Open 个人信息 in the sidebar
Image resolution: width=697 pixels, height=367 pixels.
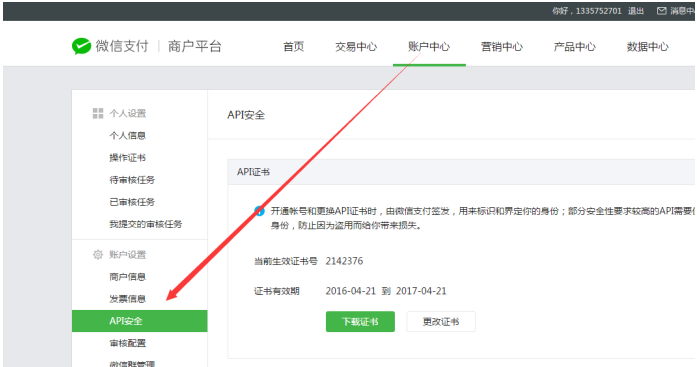(x=128, y=136)
